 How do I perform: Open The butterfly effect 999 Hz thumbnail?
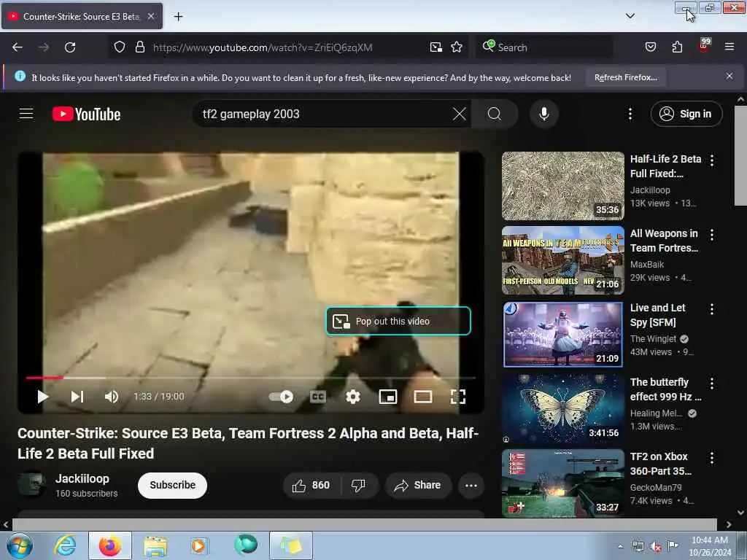coord(562,409)
